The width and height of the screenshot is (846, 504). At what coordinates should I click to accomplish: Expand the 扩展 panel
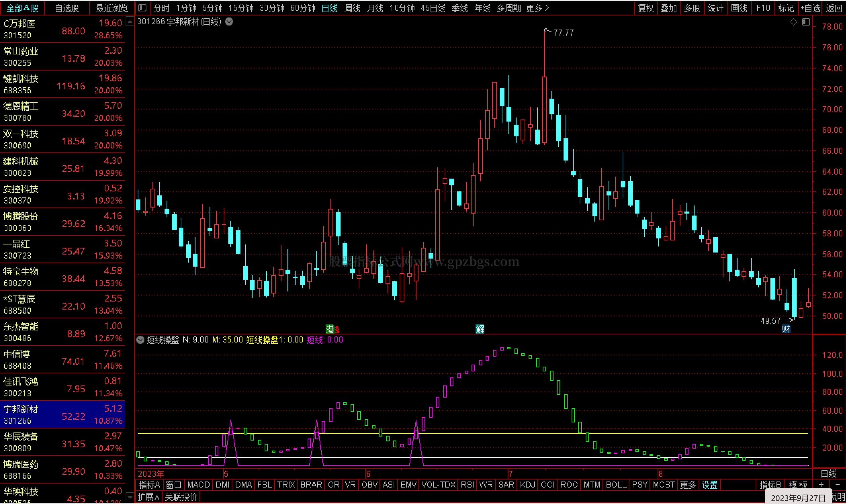(x=149, y=498)
